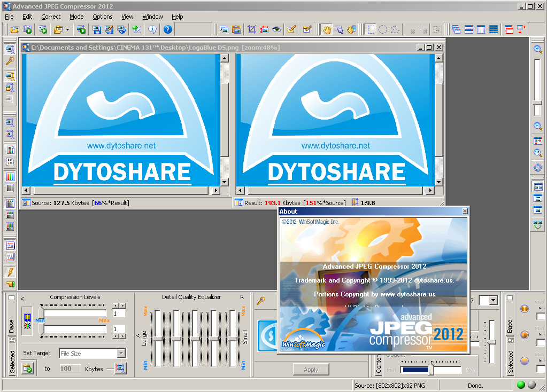Click the compress-to-target icon next to Kbytes
The height and width of the screenshot is (392, 547).
coord(121,369)
